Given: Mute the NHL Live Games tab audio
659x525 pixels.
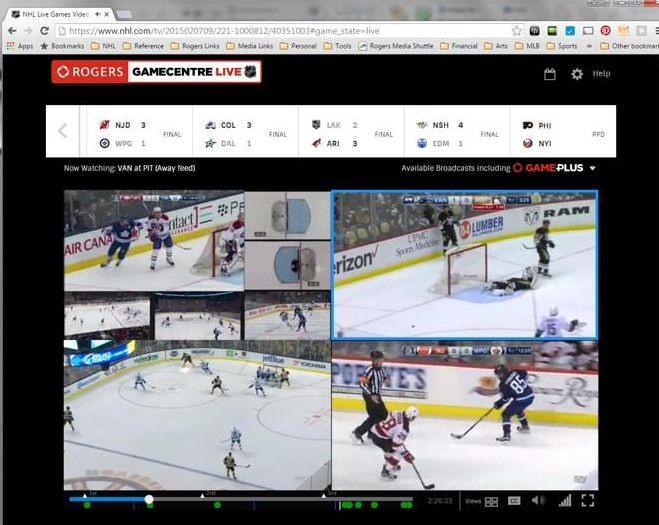Looking at the screenshot, I should 98,14.
